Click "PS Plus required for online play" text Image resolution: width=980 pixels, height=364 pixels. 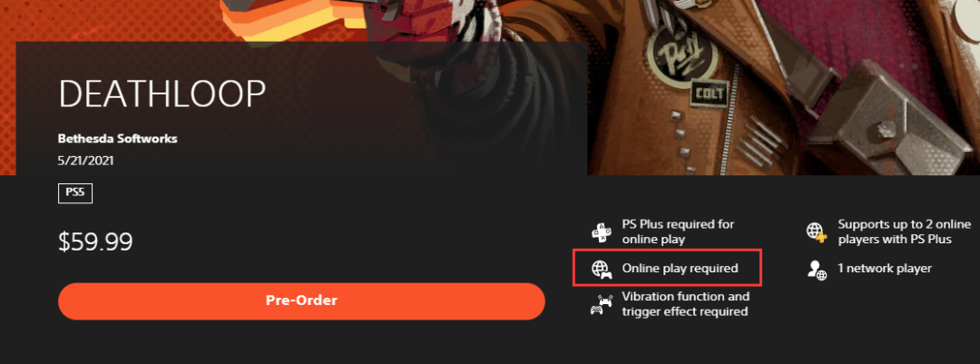click(x=678, y=231)
